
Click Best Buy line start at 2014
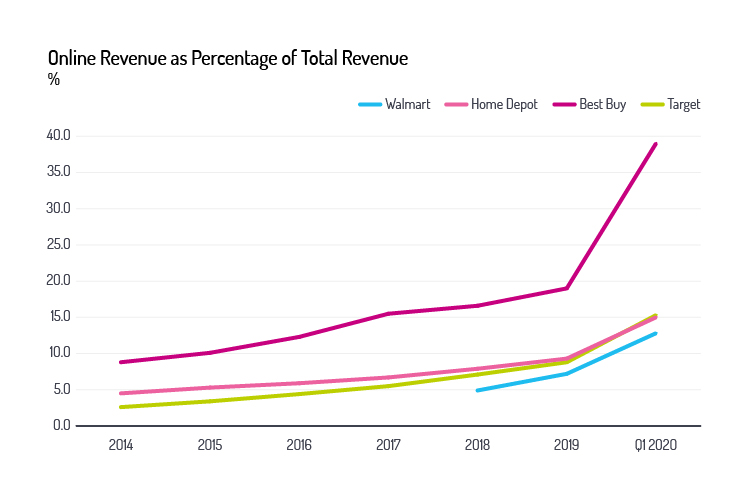coord(121,362)
